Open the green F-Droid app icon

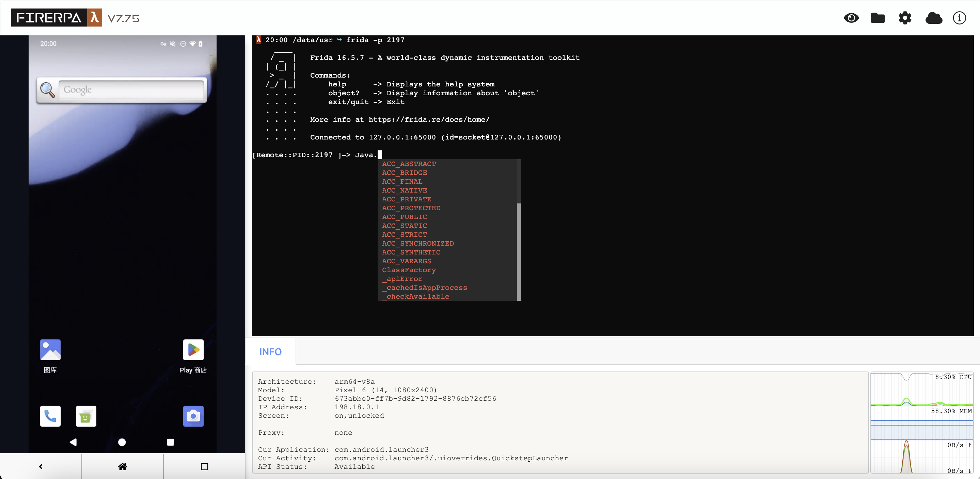[86, 416]
